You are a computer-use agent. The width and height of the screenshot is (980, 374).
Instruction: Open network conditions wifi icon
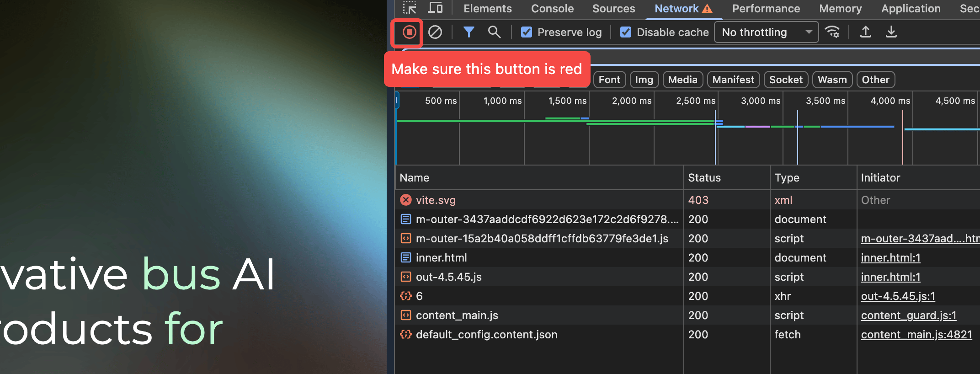(832, 32)
